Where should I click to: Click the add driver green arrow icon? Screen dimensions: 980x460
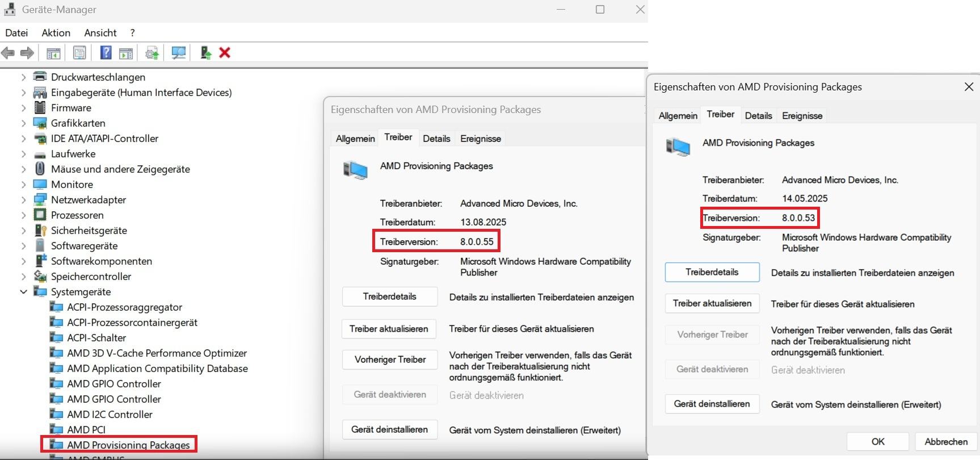tap(206, 53)
